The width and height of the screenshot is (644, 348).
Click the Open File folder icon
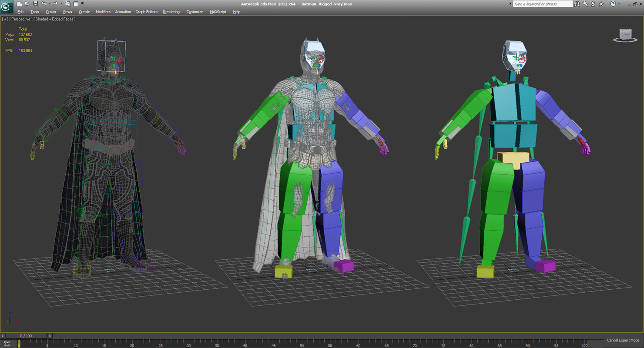point(27,4)
